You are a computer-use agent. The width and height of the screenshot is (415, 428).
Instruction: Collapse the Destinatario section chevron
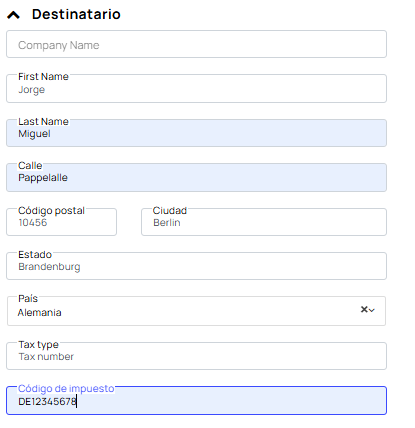14,15
